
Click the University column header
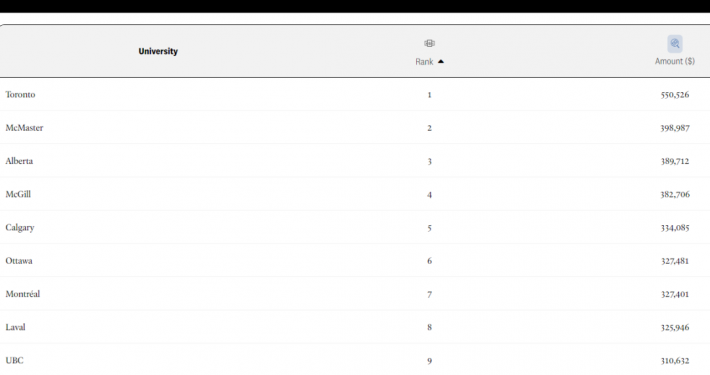(158, 51)
